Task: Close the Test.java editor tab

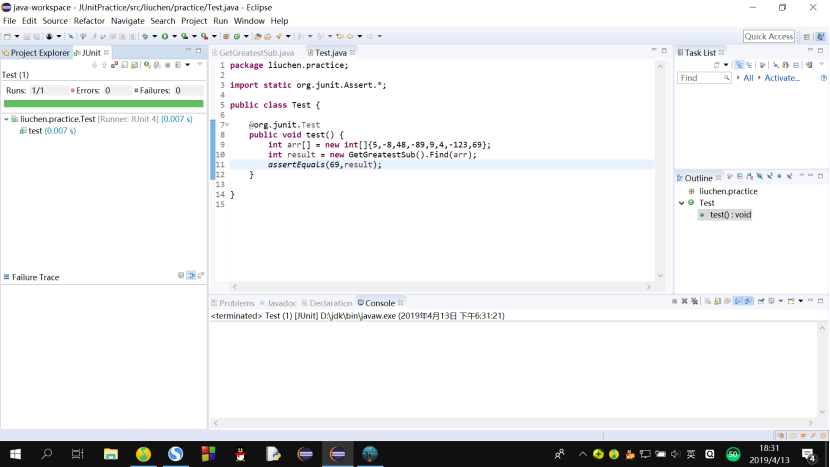Action: point(353,52)
